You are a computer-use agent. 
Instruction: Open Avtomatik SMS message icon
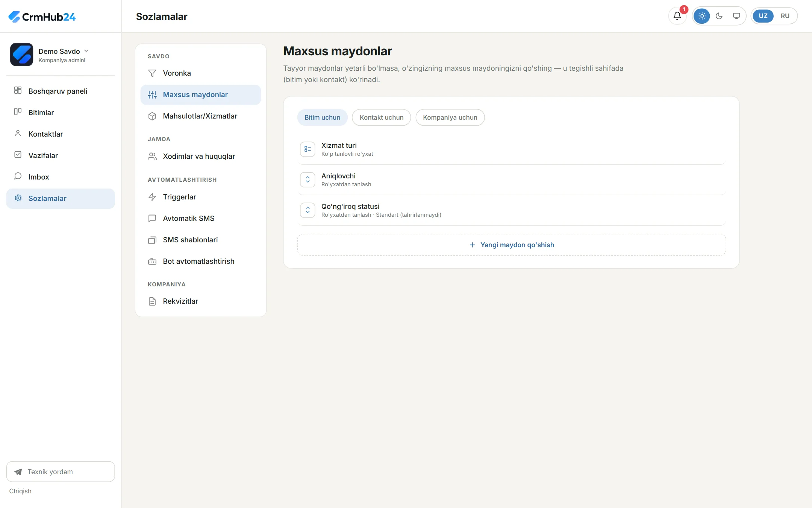pyautogui.click(x=152, y=218)
